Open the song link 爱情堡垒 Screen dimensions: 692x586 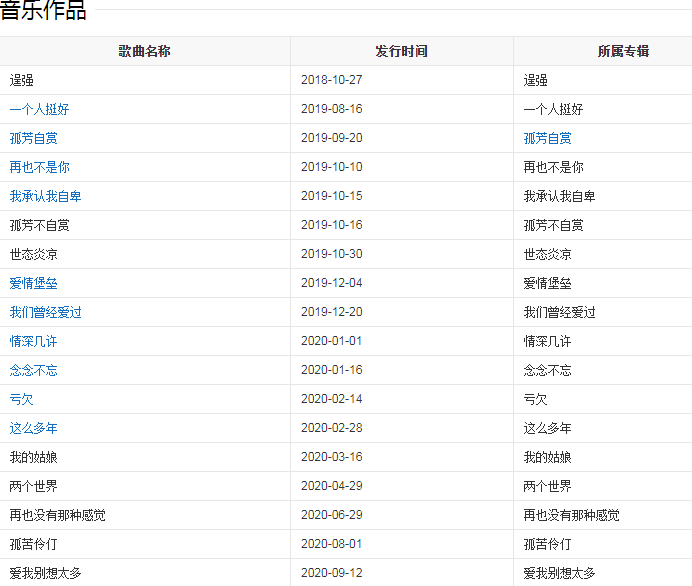34,283
